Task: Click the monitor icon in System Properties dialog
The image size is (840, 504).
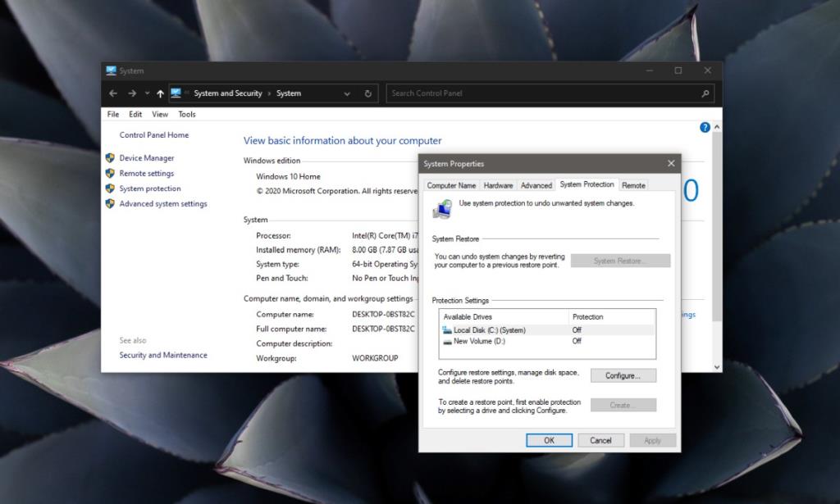Action: coord(443,209)
